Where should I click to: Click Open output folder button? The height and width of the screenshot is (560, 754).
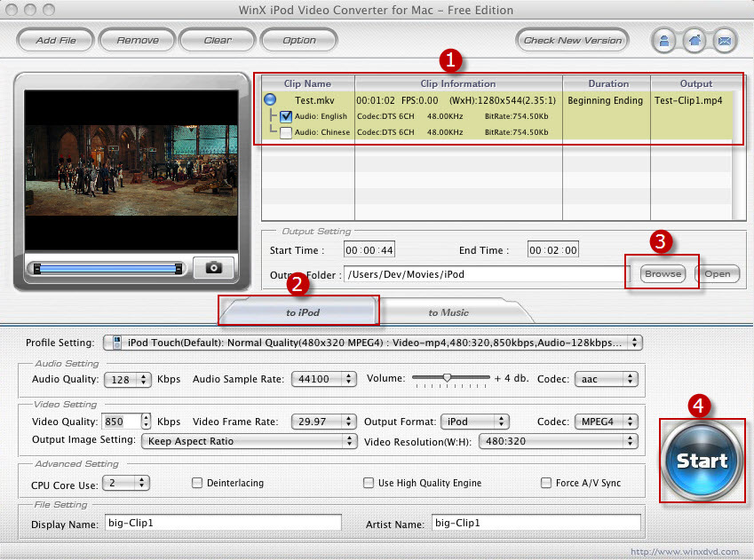pos(717,274)
